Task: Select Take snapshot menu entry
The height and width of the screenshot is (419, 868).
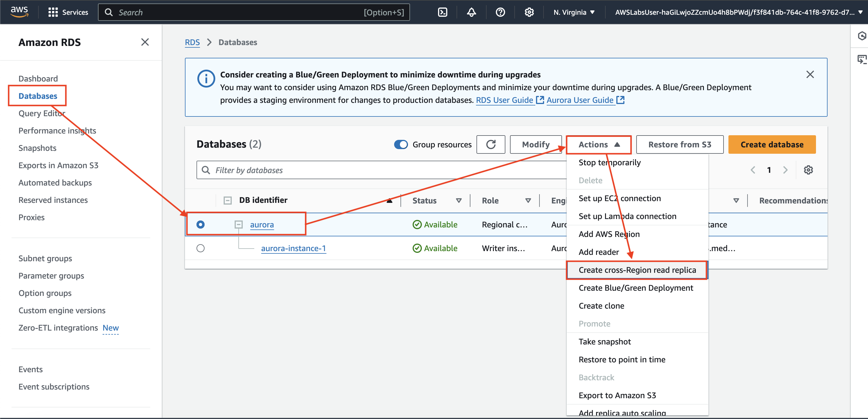Action: (x=604, y=342)
